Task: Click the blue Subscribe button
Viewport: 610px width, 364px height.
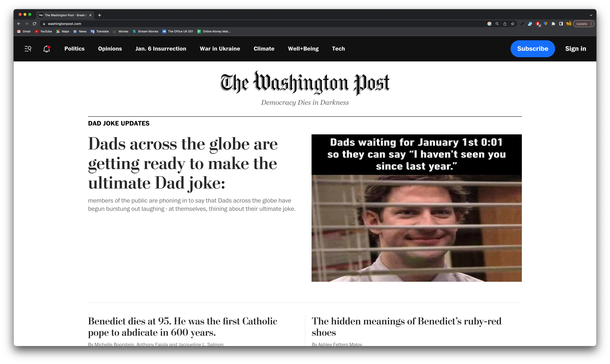Action: [x=533, y=49]
